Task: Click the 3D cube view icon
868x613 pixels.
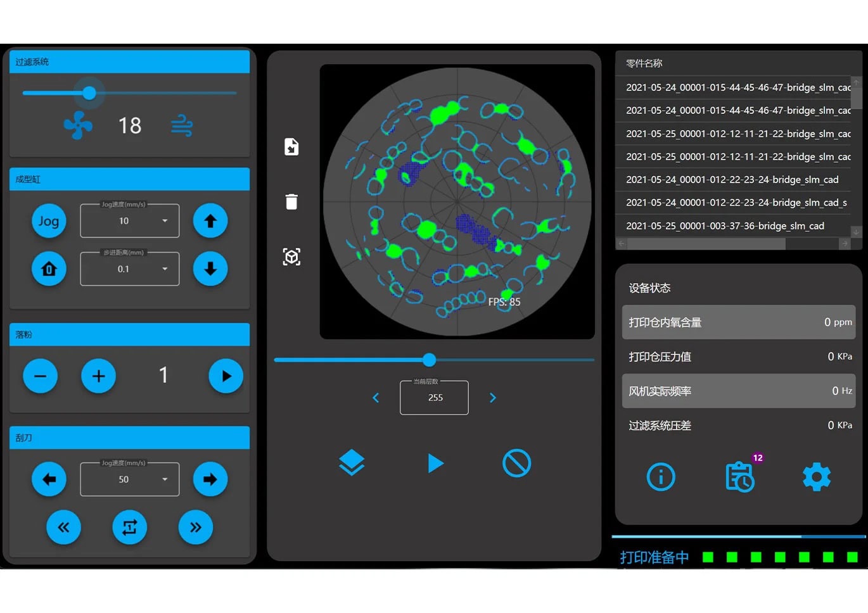Action: (291, 257)
